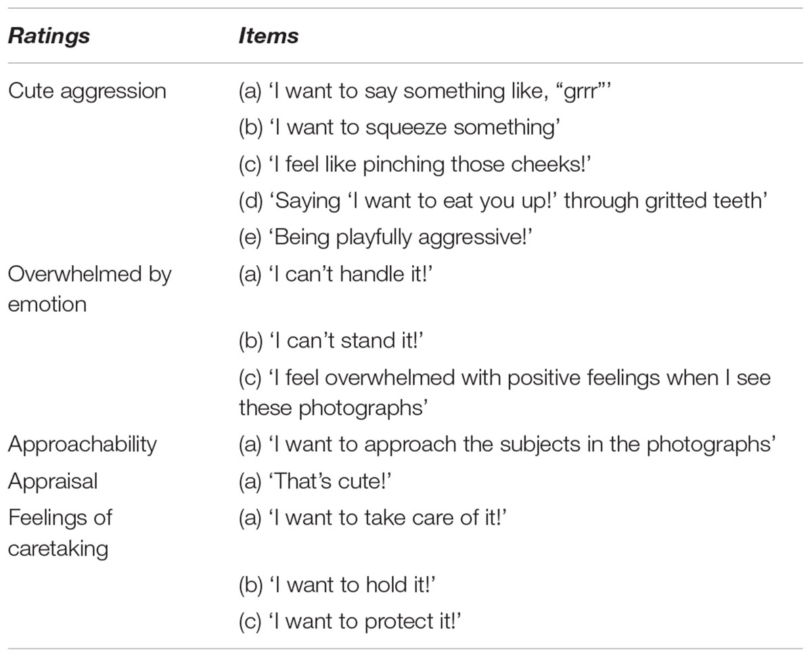Select 'I want to squeeze something' item
Image resolution: width=812 pixels, height=658 pixels.
coord(399,127)
